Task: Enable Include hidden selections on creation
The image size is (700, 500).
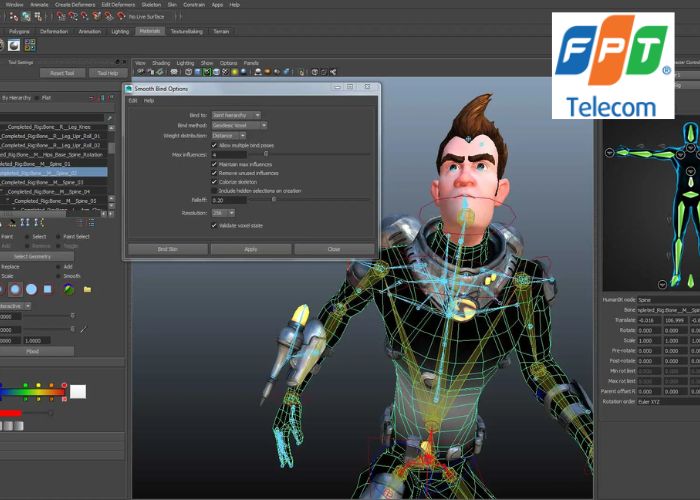Action: (x=214, y=190)
